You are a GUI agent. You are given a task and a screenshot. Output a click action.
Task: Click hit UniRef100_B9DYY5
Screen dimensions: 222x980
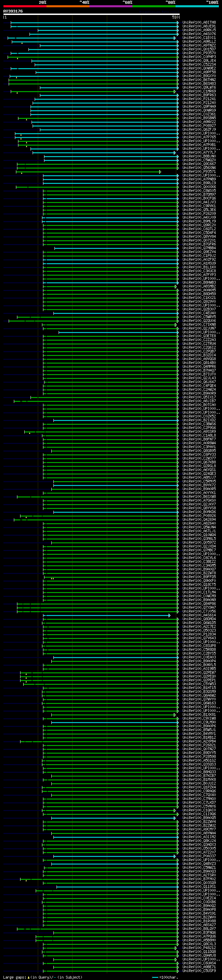(199, 753)
